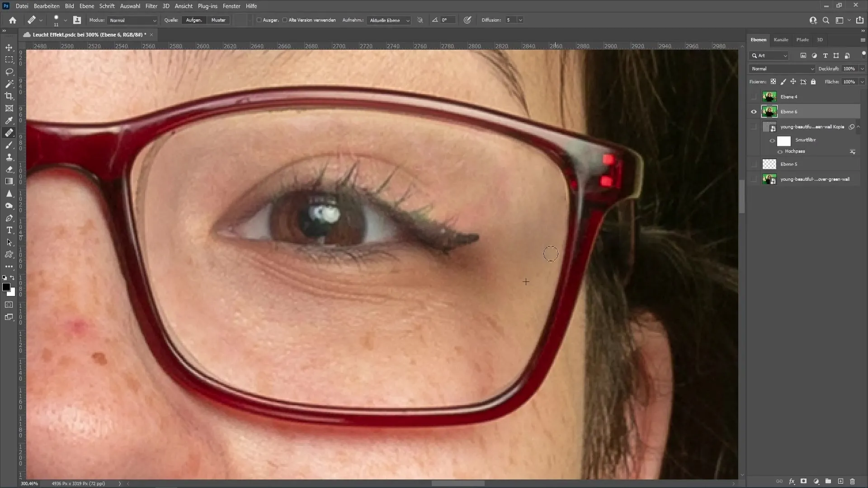Screen dimensions: 868x488
Task: Click the young-beautiful-over-green-wall thumbnail
Action: coord(769,179)
